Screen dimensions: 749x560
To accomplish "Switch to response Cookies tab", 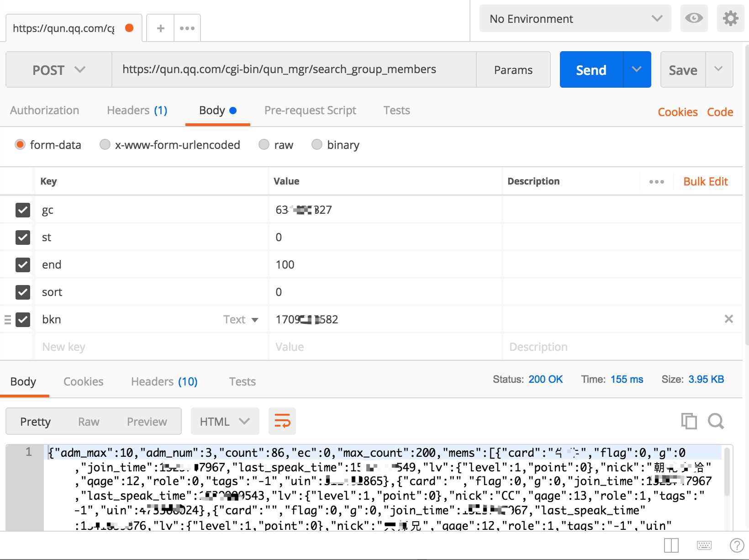I will [83, 381].
